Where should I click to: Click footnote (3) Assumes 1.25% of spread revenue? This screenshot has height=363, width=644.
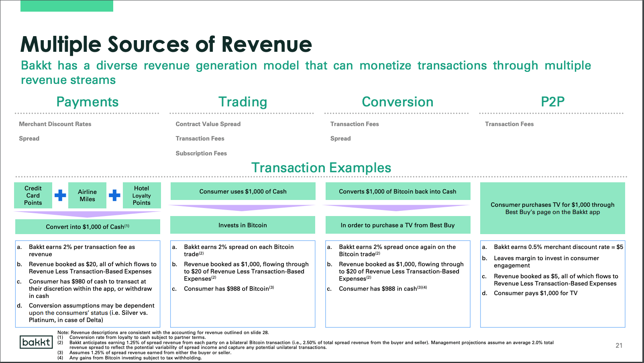tap(145, 353)
